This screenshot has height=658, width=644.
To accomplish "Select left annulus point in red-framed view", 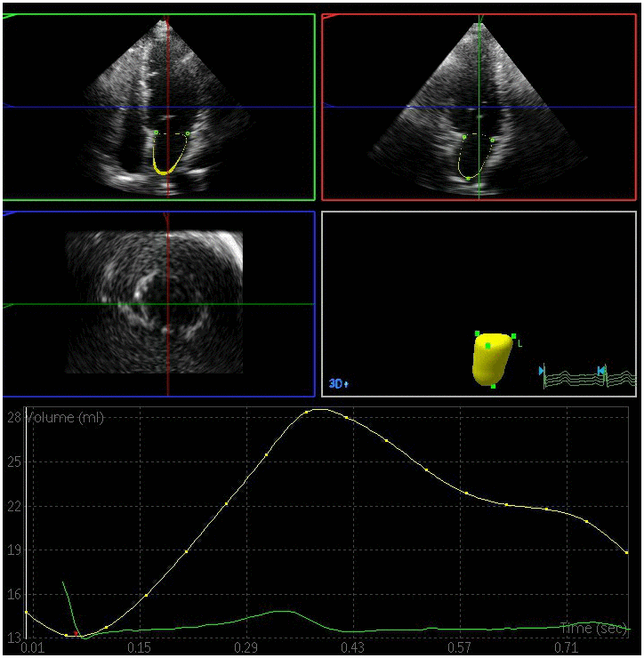I will point(463,138).
